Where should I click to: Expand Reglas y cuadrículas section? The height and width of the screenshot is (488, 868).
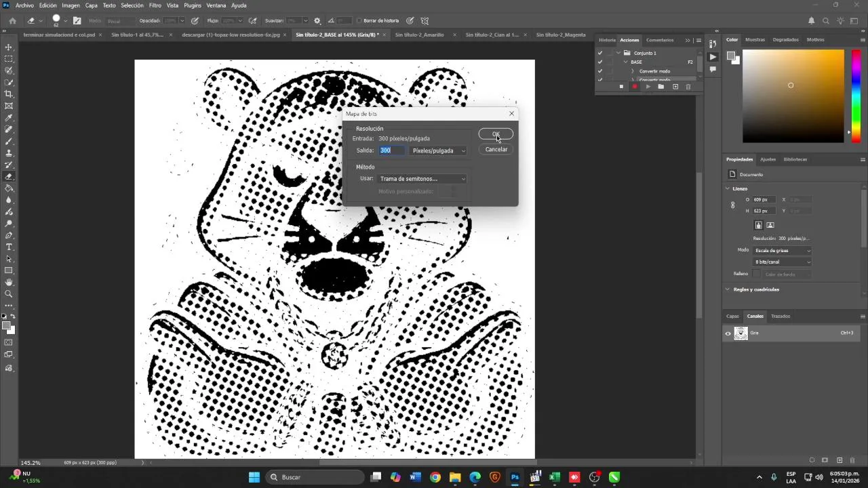728,289
